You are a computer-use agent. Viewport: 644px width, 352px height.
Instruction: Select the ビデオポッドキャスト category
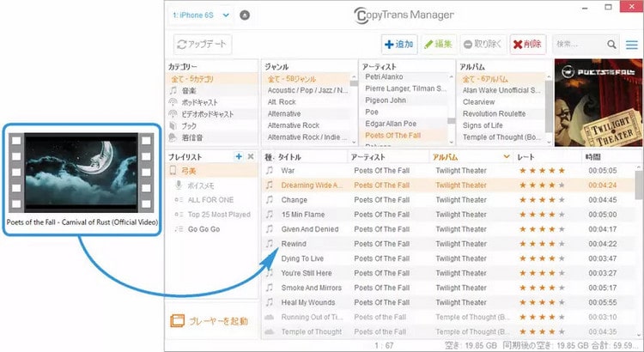(x=212, y=114)
